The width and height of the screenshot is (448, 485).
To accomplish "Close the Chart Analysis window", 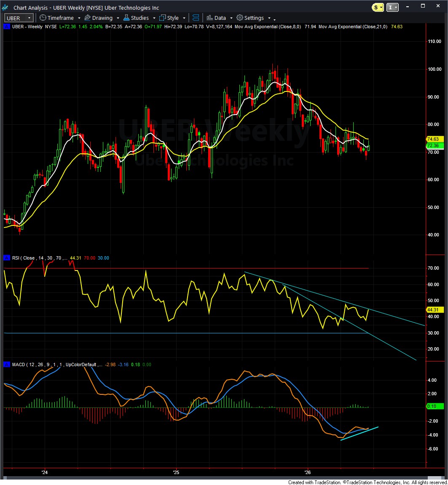I will (438, 6).
